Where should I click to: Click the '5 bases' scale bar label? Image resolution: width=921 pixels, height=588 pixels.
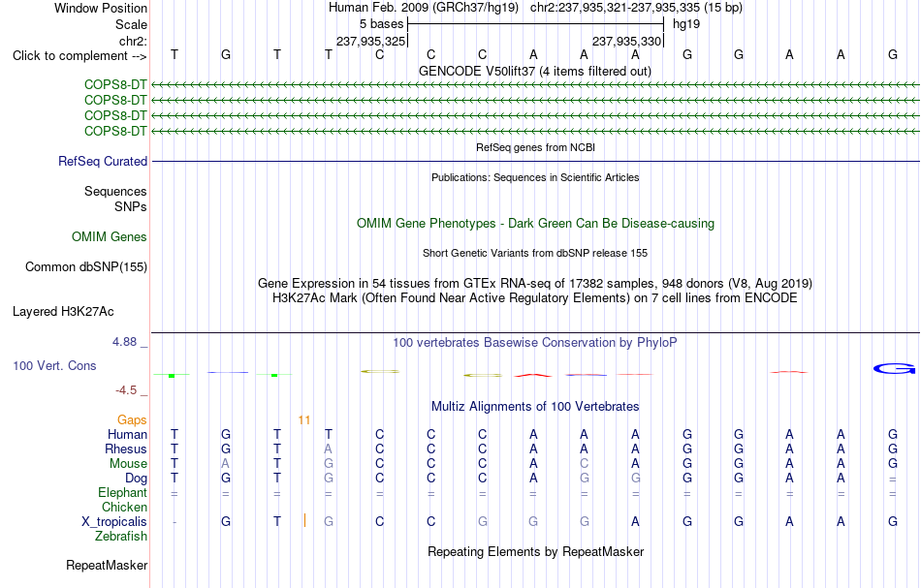coord(382,24)
